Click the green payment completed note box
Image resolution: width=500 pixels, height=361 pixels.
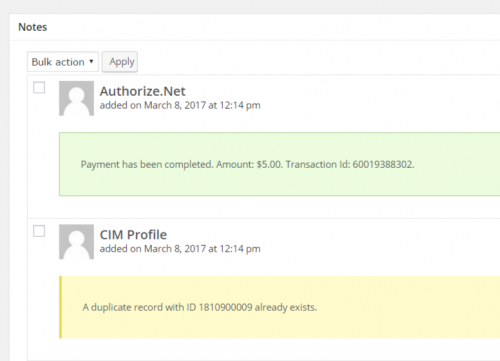pyautogui.click(x=279, y=164)
